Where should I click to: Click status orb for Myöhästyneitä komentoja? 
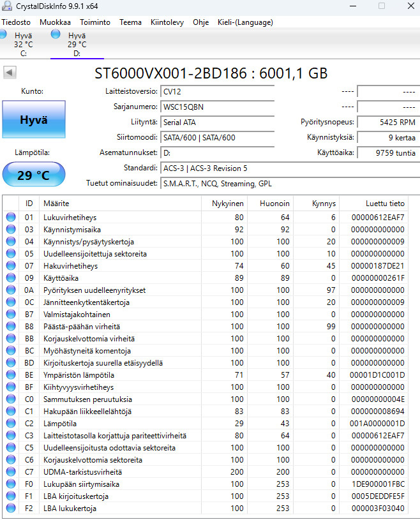click(11, 350)
